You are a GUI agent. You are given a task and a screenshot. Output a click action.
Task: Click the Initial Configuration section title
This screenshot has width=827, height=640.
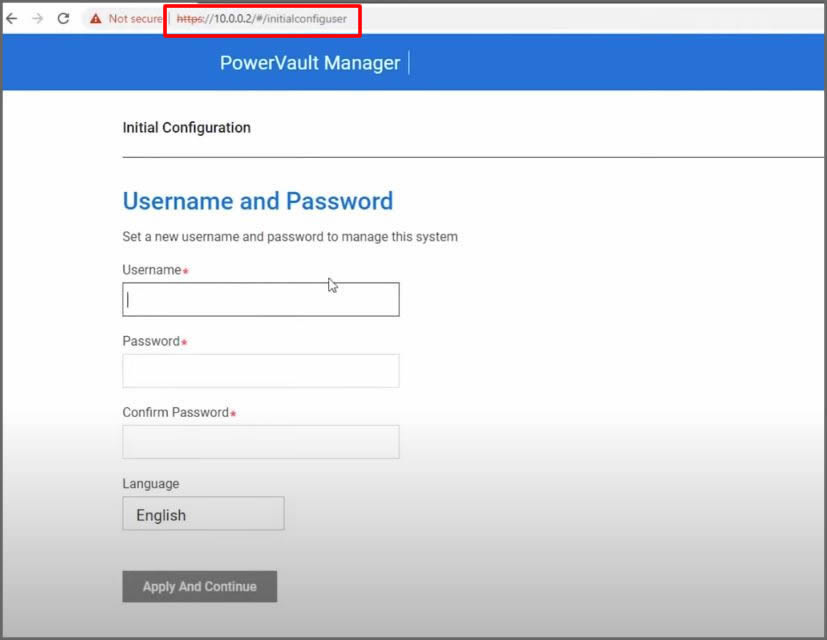(186, 127)
